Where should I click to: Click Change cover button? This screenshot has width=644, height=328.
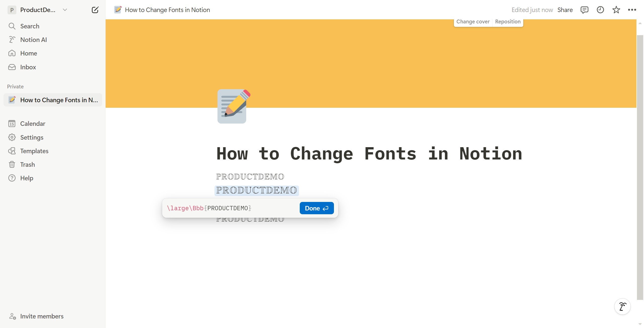473,22
